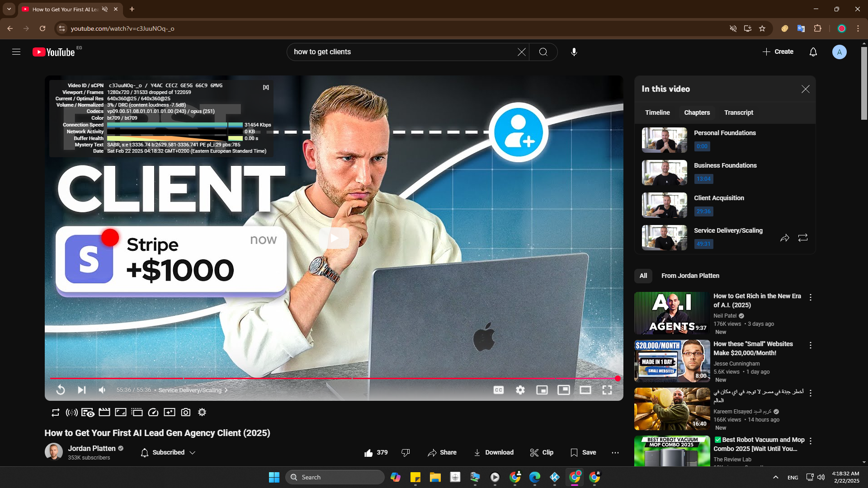Screen dimensions: 868x488
Task: Open the gear icon below the player
Action: click(202, 412)
